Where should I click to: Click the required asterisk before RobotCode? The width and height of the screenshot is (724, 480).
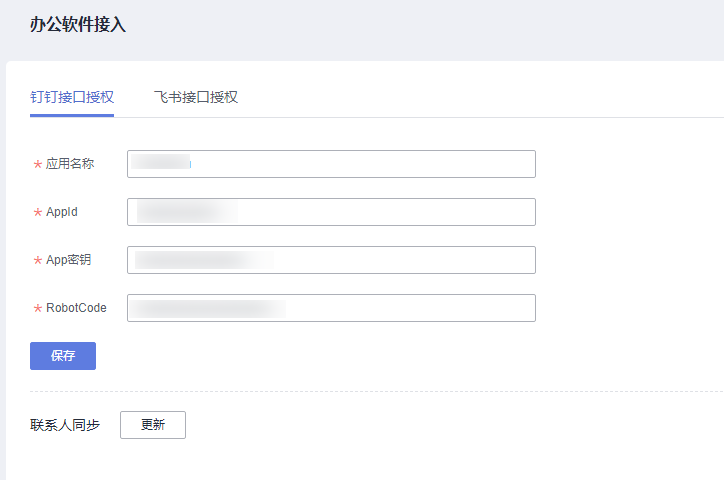(38, 308)
